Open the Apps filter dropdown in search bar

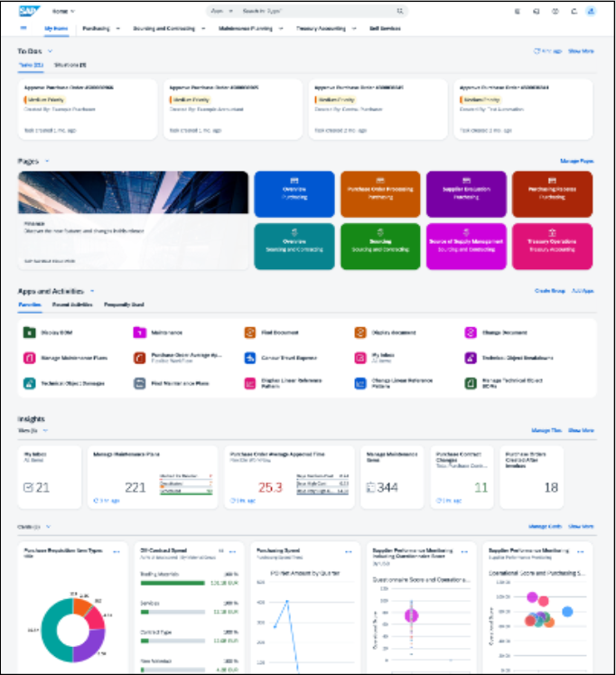[x=222, y=11]
